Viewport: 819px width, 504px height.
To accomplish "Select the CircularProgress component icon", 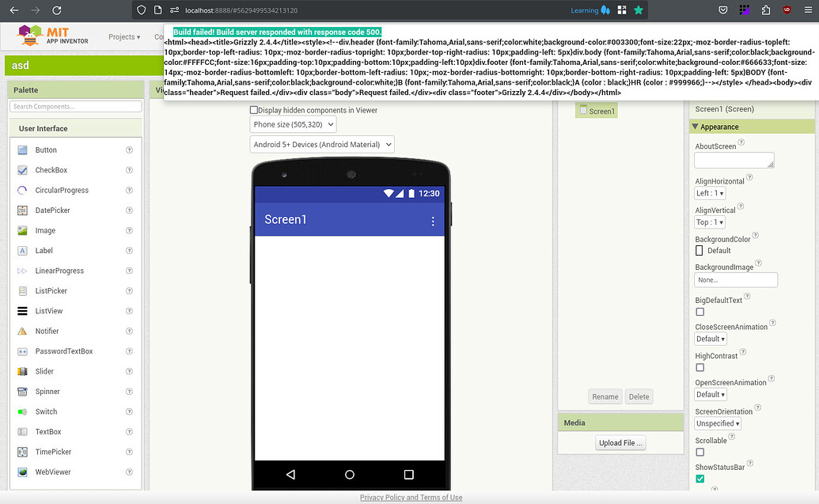I will [22, 191].
